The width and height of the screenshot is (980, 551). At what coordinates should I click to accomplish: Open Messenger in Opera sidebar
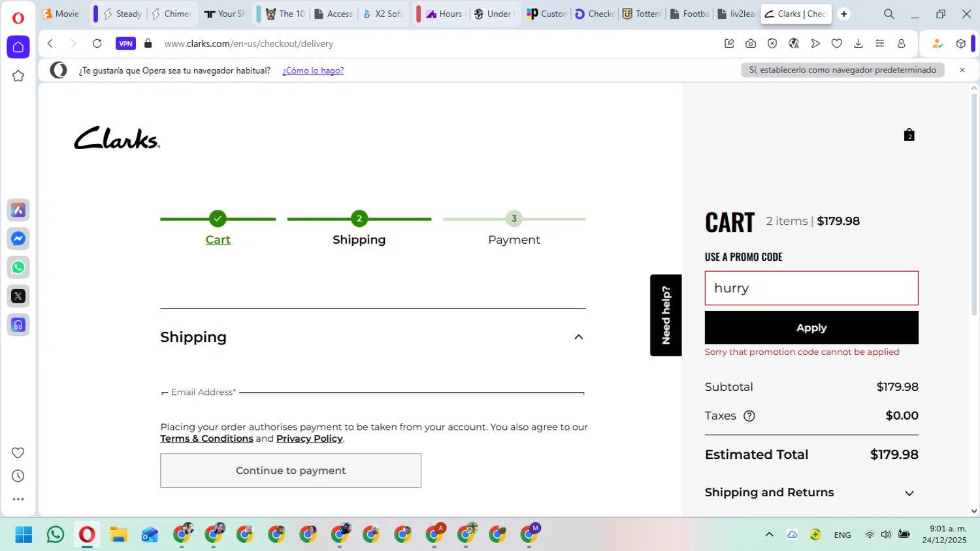coord(18,239)
